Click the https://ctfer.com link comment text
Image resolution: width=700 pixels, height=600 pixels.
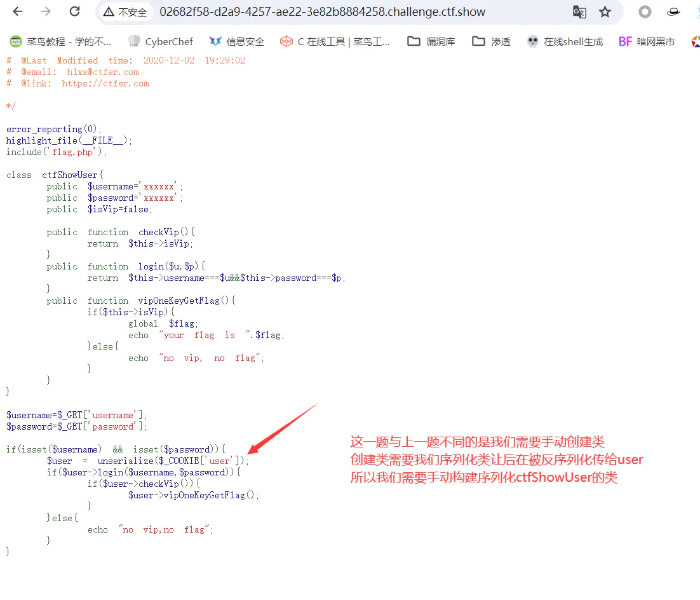pyautogui.click(x=105, y=83)
